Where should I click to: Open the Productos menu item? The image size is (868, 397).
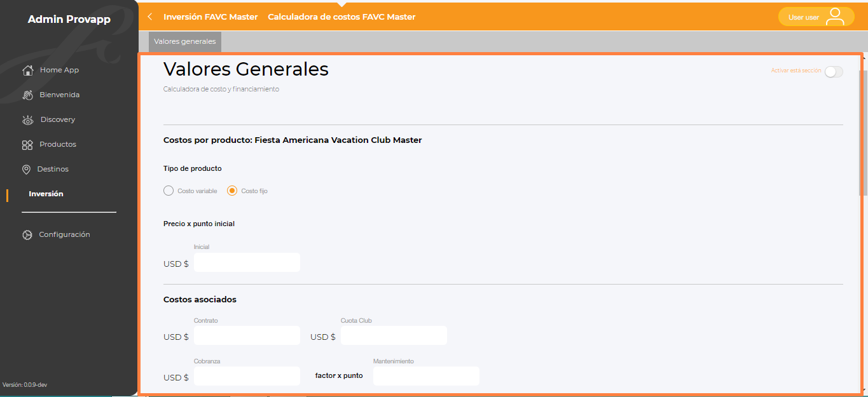point(58,144)
